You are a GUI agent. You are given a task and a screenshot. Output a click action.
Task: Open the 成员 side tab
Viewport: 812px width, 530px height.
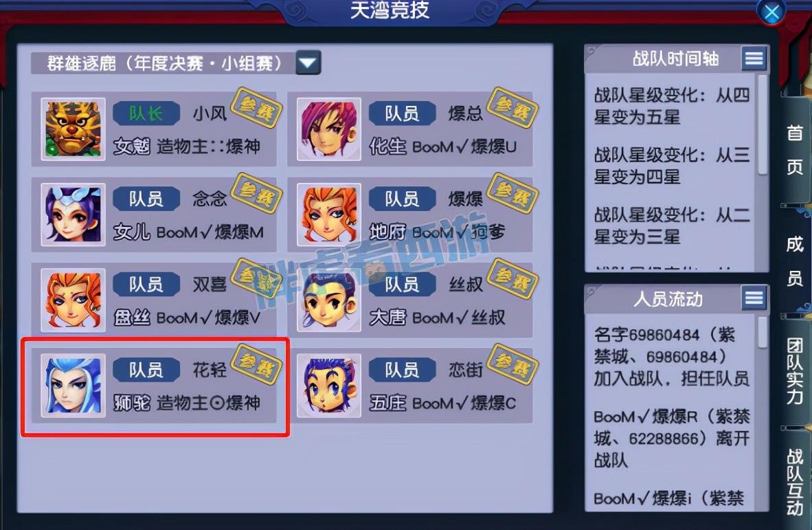795,261
